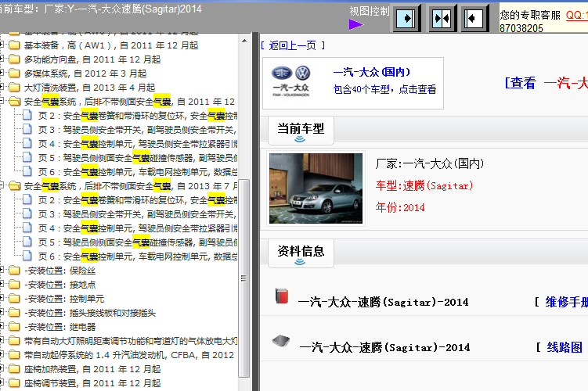The height and width of the screenshot is (391, 588).
Task: Collapse airbag system 自 2013 年 7 node
Action: (x=2, y=186)
